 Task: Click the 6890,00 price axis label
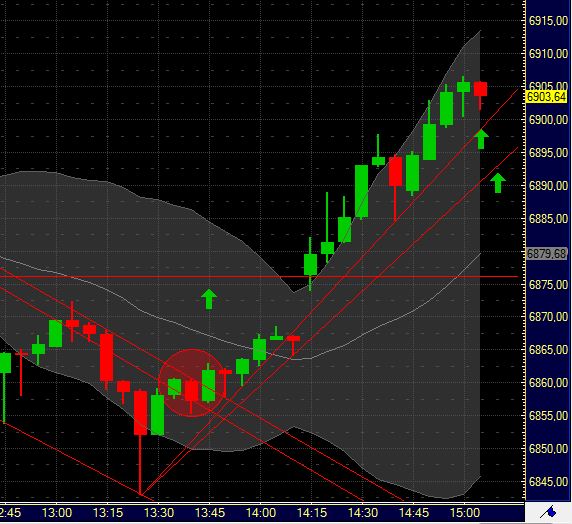(548, 185)
